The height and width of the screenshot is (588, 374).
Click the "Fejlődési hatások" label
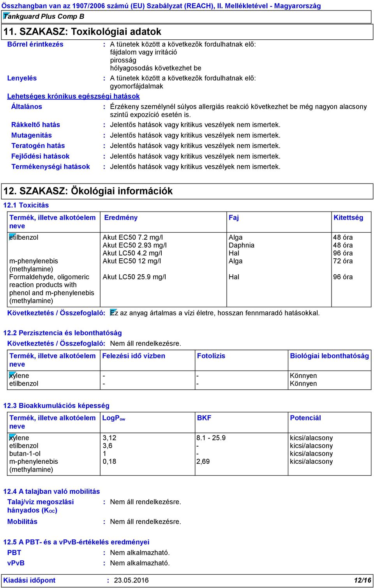coord(41,157)
